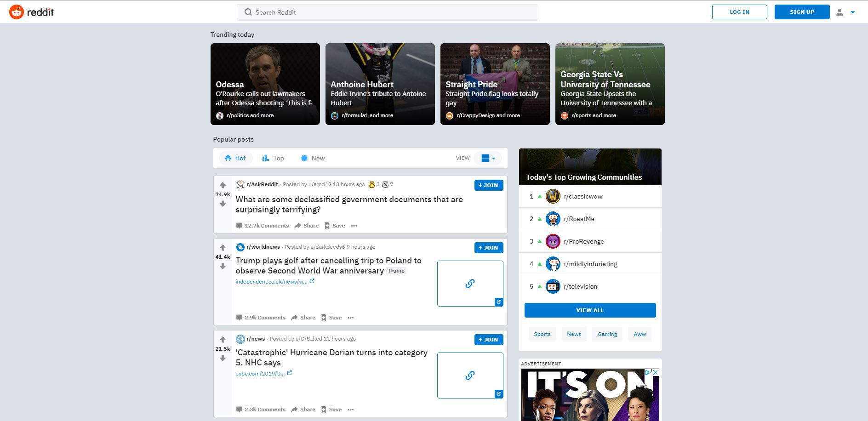Screen dimensions: 868x421
Task: Open user u/darkdeeds6 profile link
Action: coord(327,247)
